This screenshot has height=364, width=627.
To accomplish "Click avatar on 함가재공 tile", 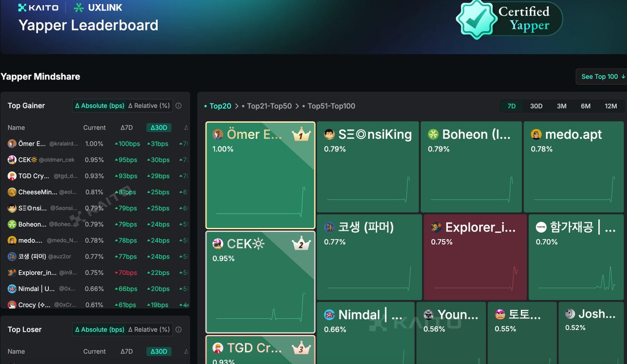I will [x=541, y=227].
